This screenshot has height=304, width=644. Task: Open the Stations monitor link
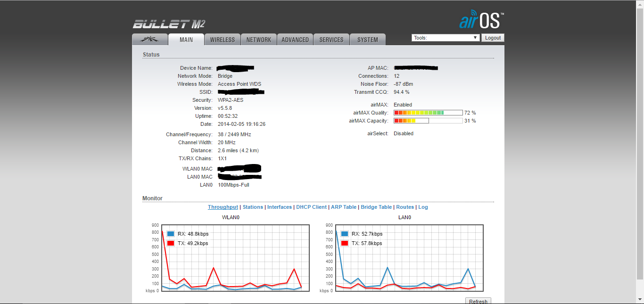(253, 207)
